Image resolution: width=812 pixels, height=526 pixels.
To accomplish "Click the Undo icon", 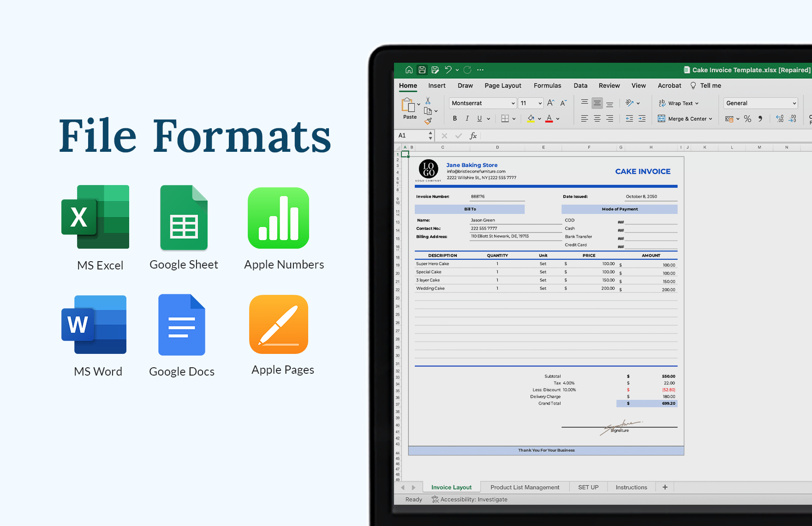I will (x=448, y=70).
